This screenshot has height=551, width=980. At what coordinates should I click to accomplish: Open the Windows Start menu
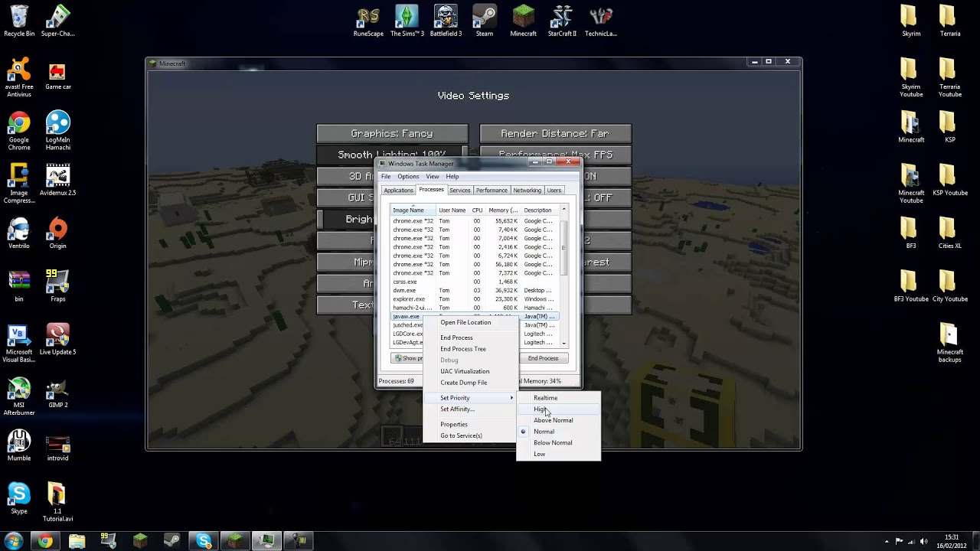14,541
